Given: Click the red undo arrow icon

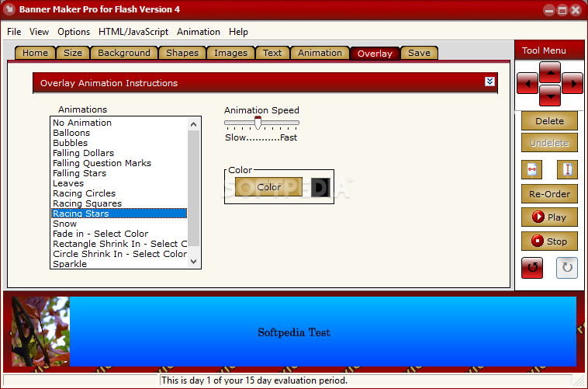Looking at the screenshot, I should 532,268.
